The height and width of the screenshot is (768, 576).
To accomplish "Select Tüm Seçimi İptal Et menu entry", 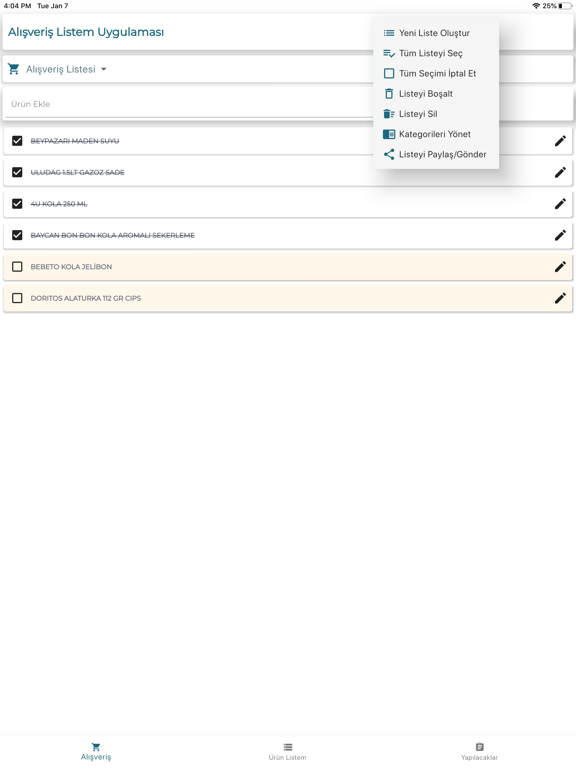I will pos(436,73).
